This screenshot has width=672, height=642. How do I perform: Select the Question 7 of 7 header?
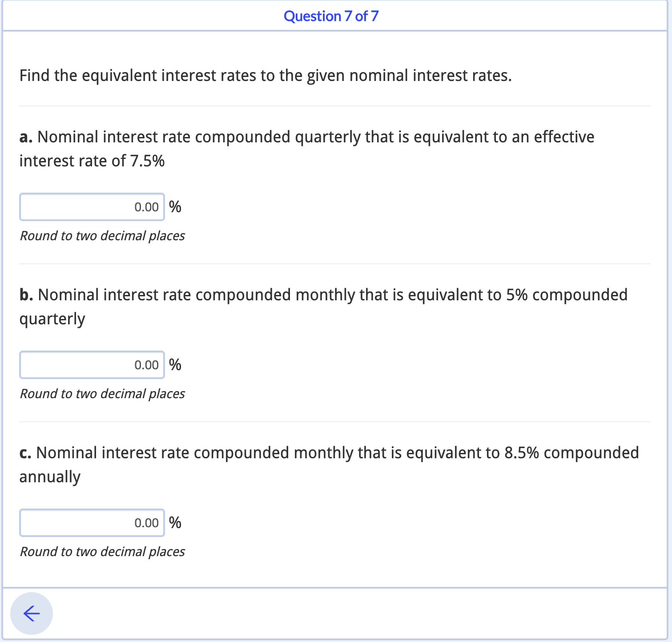331,16
